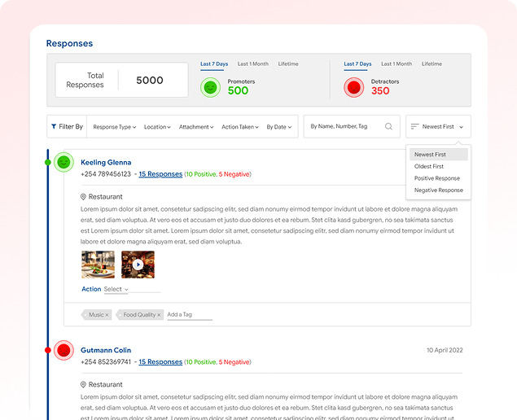The height and width of the screenshot is (420, 517).
Task: Click the Total Responses 5000 card
Action: 121,80
